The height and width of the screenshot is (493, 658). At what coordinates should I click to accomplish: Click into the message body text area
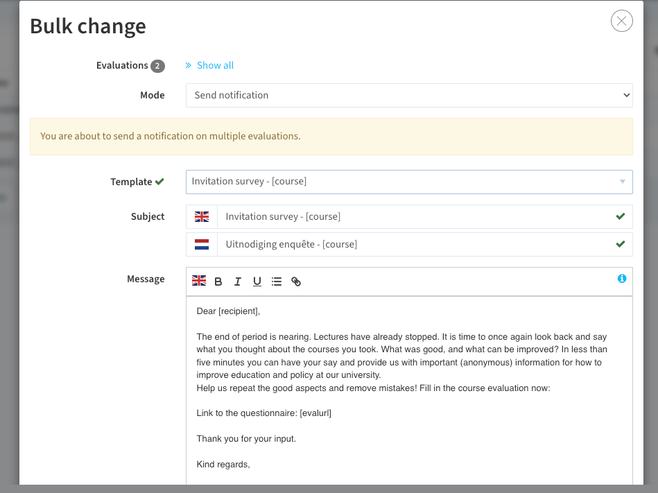pyautogui.click(x=409, y=390)
